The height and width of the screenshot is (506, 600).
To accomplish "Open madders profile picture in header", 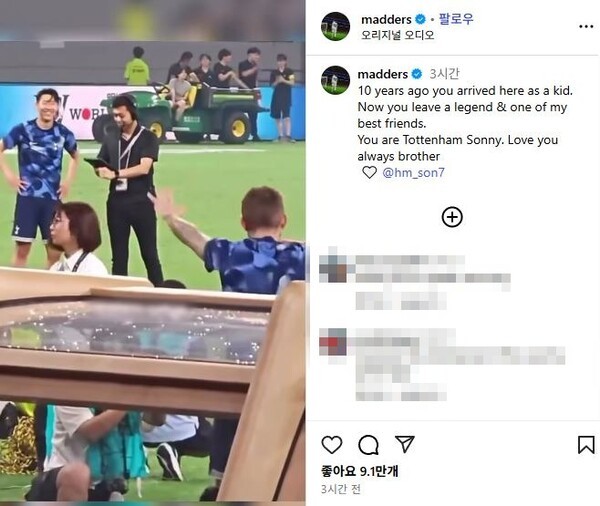I will point(335,26).
